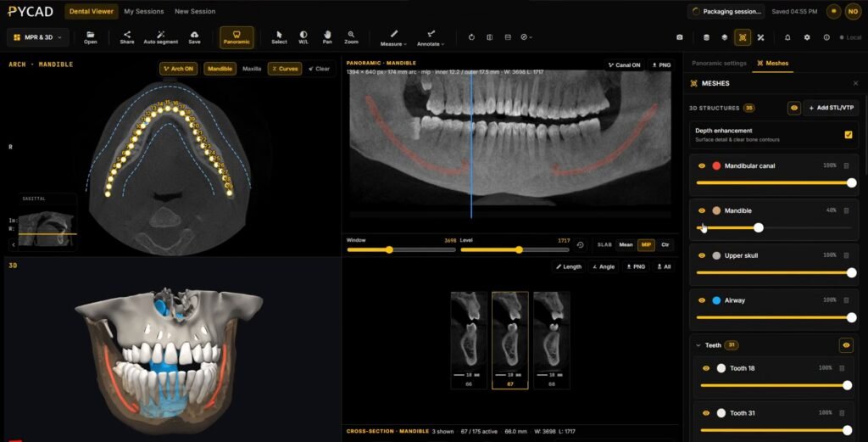Collapse the sagittal mini-view chevron

(14, 244)
